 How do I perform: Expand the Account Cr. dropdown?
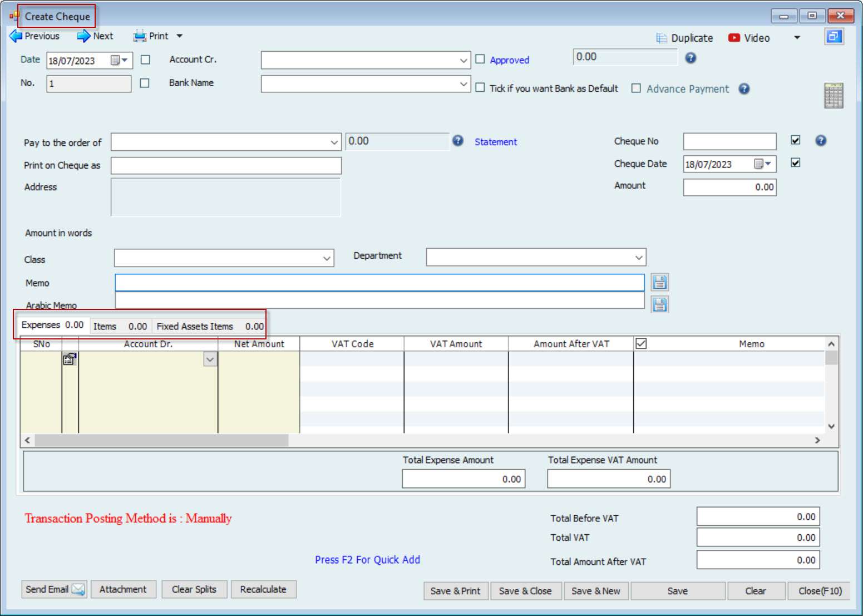point(463,60)
